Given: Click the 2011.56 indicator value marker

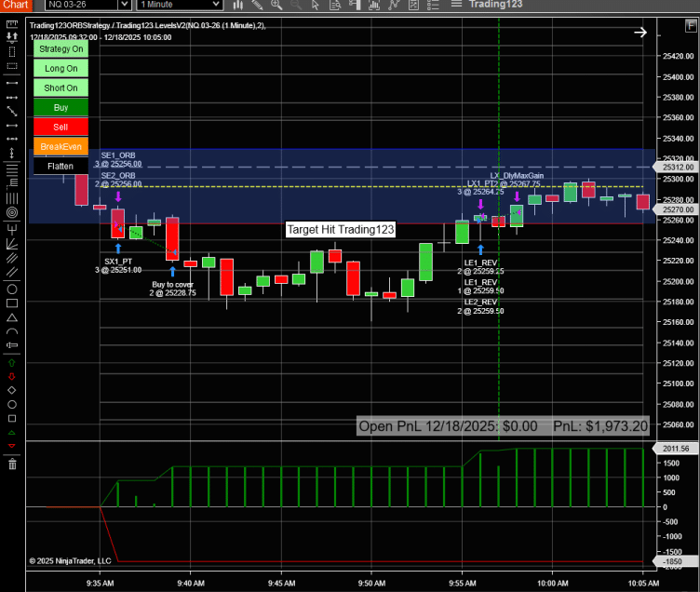Looking at the screenshot, I should point(676,449).
